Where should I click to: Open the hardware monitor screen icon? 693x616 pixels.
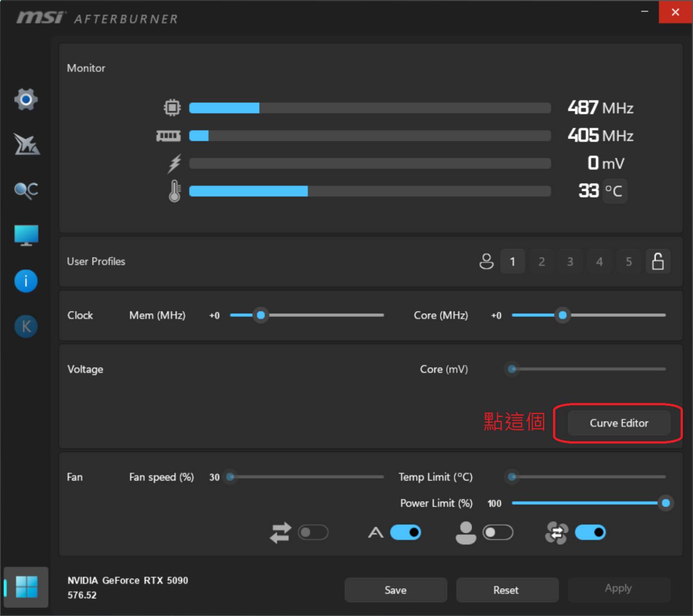[x=26, y=236]
